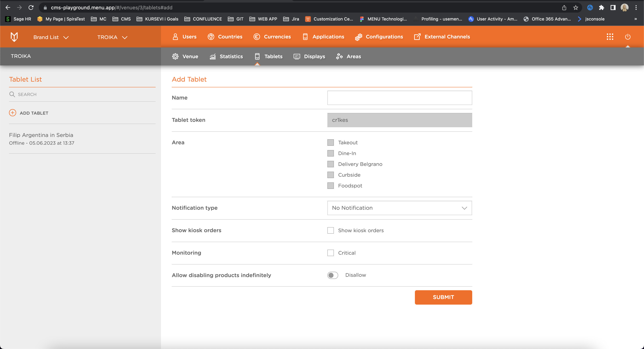Click the Configurations gears icon
Image resolution: width=644 pixels, height=349 pixels.
358,37
